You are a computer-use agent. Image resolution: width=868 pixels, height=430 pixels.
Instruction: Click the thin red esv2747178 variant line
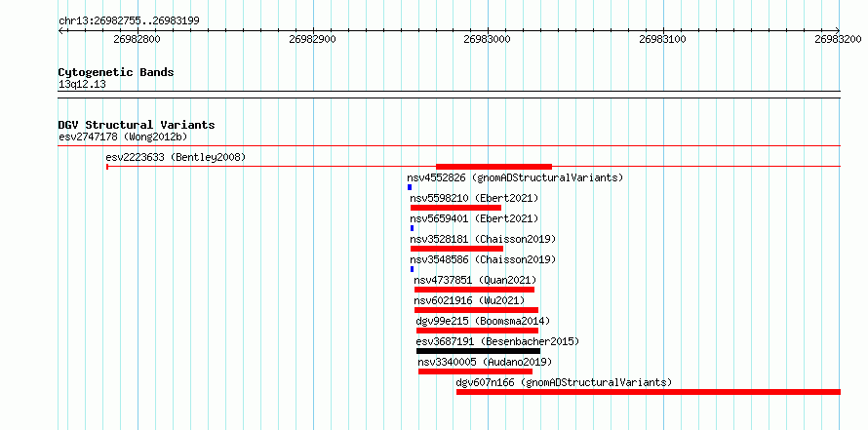450,146
